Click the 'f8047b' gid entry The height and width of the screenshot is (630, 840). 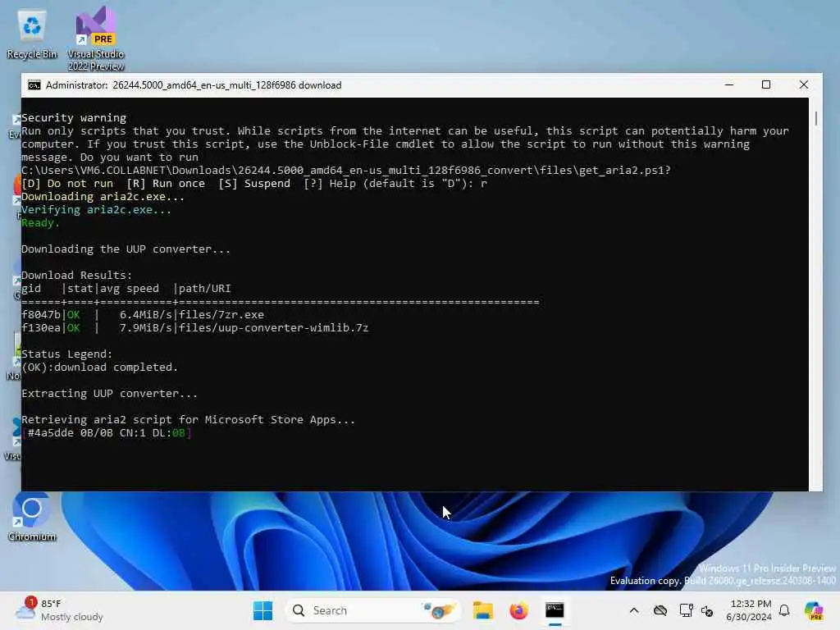click(41, 314)
